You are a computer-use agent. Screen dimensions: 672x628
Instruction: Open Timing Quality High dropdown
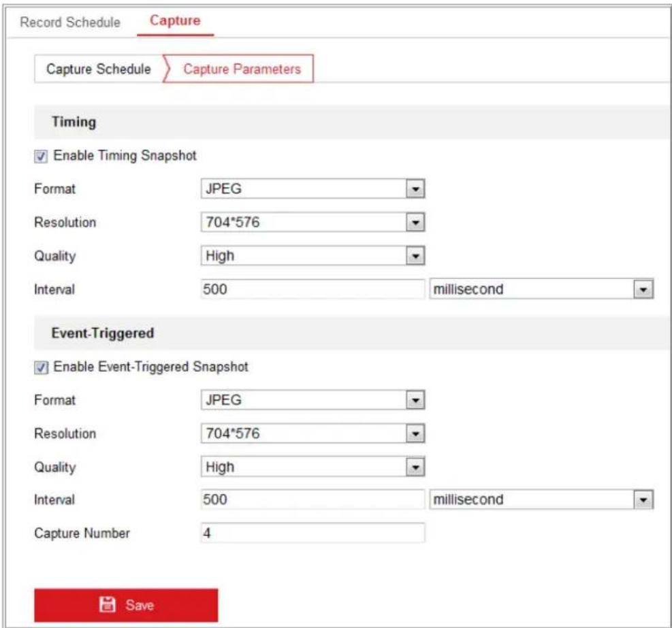click(x=313, y=256)
